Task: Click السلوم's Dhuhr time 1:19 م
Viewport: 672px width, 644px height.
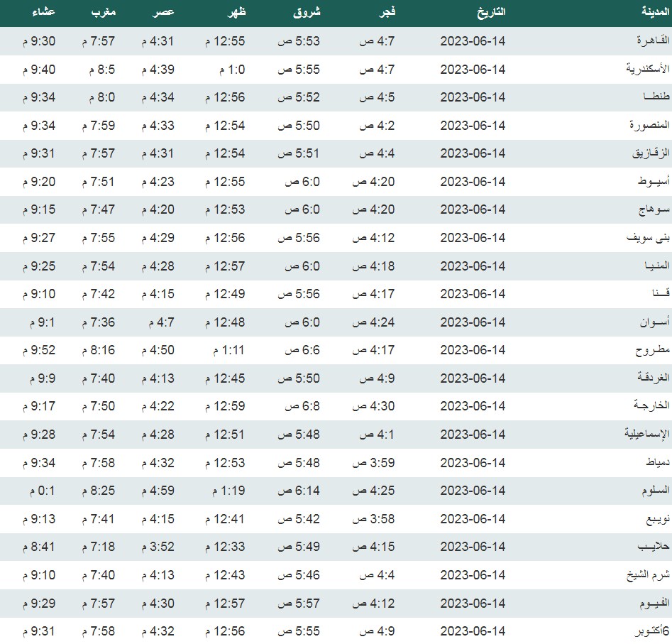Action: [228, 491]
